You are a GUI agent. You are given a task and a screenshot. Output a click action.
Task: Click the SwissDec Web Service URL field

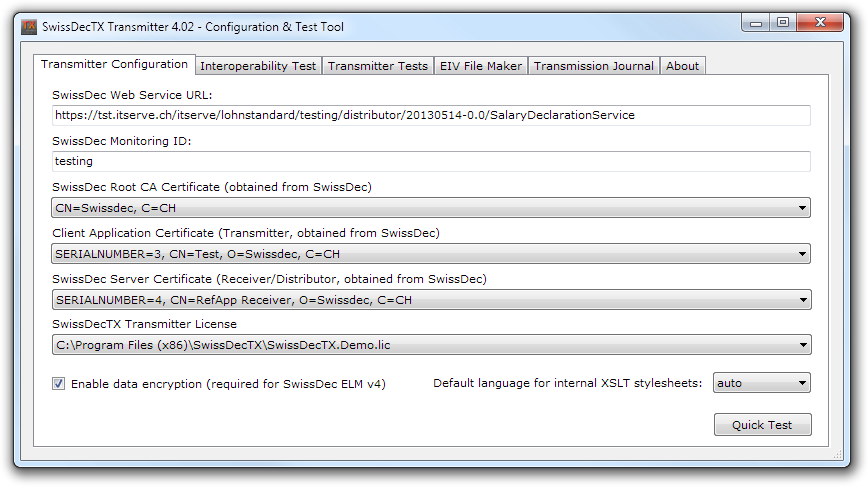pyautogui.click(x=431, y=115)
